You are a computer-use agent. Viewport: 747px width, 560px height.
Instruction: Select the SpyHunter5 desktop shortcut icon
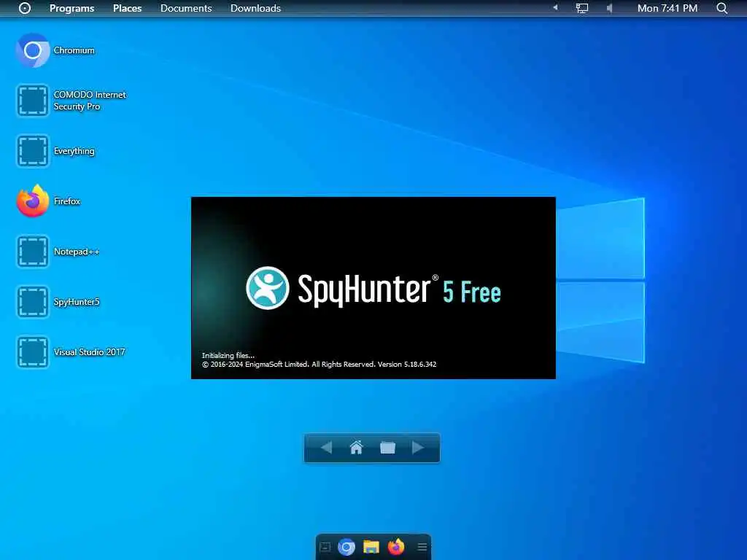pyautogui.click(x=32, y=302)
